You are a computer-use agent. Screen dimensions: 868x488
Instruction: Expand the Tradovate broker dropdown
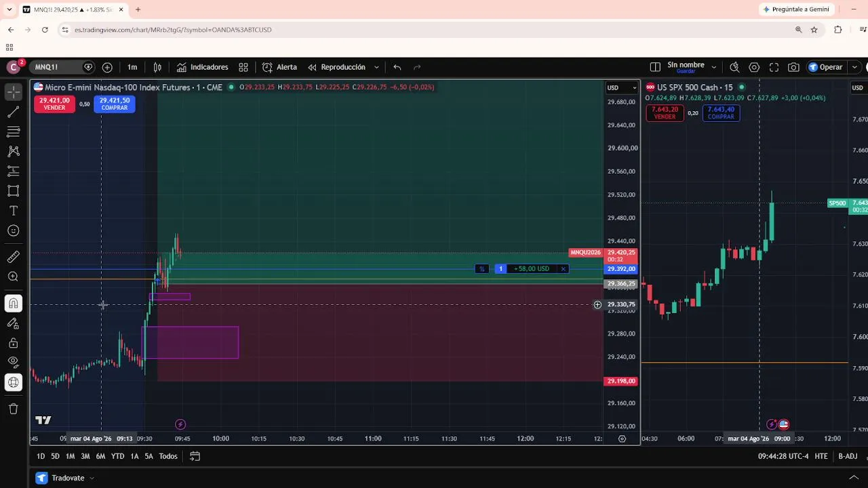click(92, 478)
